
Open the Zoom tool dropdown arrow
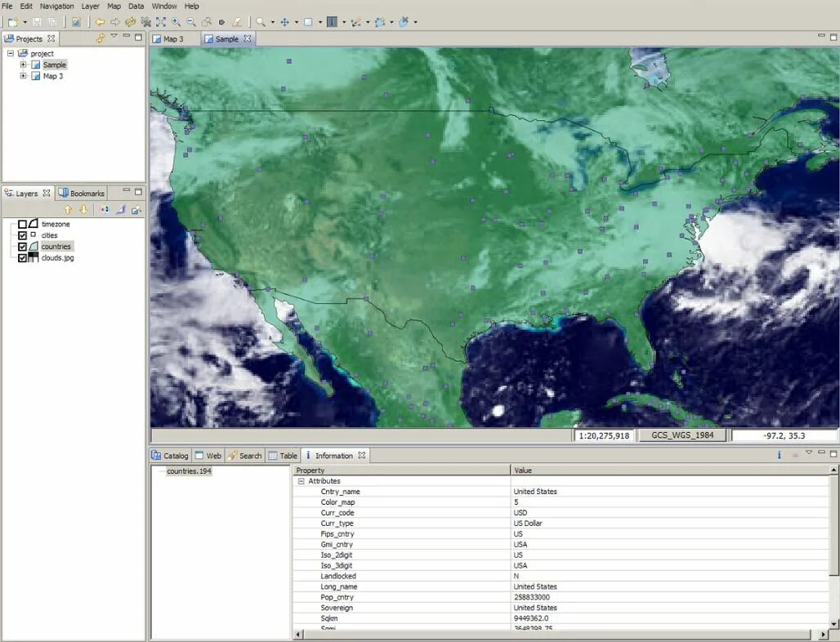[x=273, y=23]
